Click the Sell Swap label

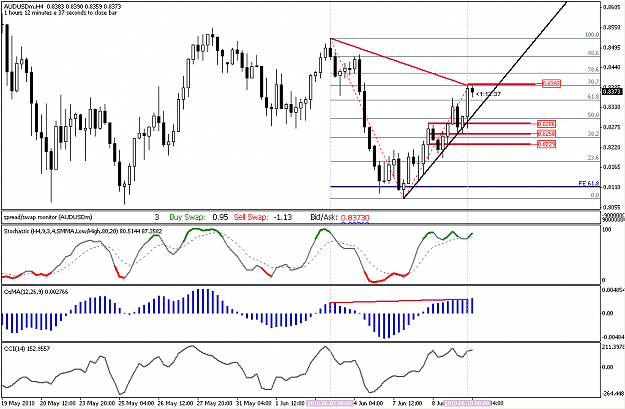251,217
